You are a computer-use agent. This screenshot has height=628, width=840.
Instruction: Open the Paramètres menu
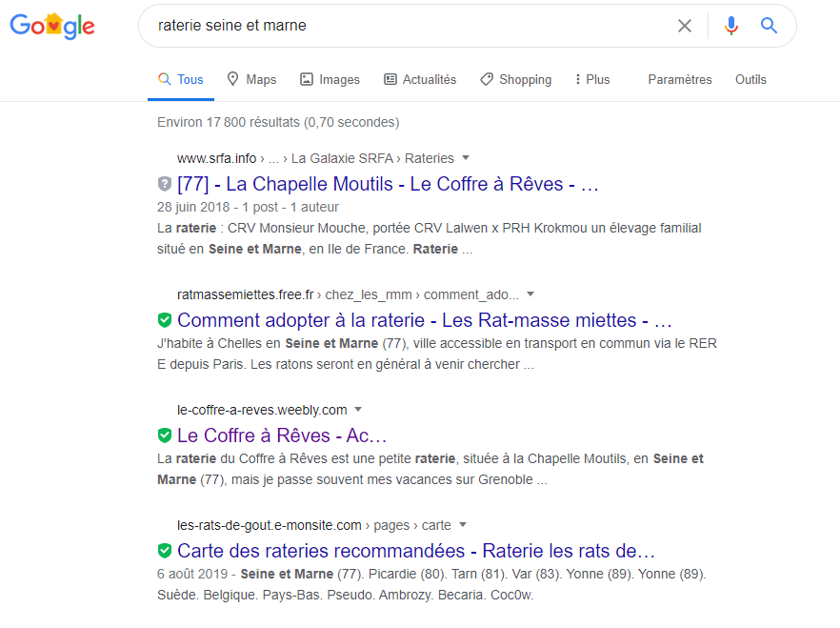(679, 79)
